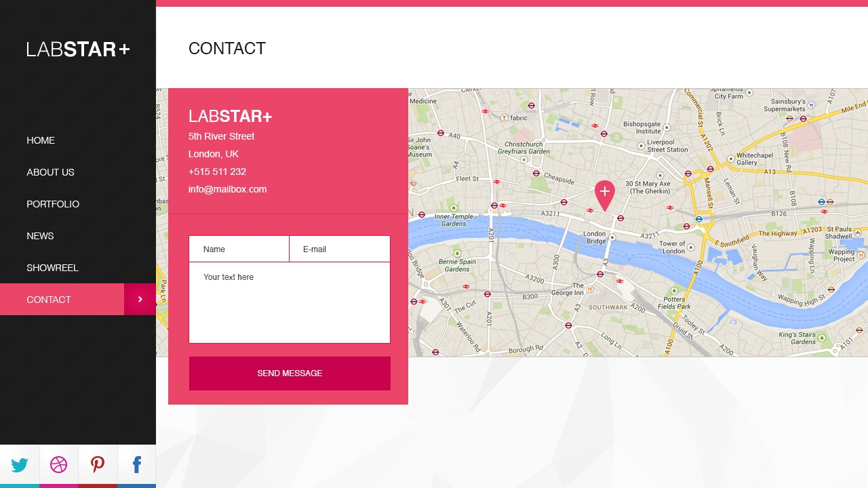868x488 pixels.
Task: Open the Twitter social icon
Action: click(x=20, y=465)
